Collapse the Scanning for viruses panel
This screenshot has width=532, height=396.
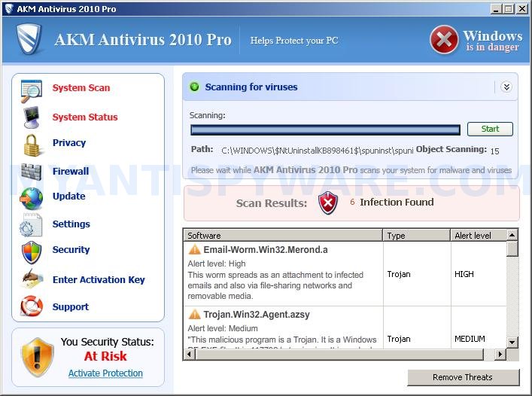[506, 87]
